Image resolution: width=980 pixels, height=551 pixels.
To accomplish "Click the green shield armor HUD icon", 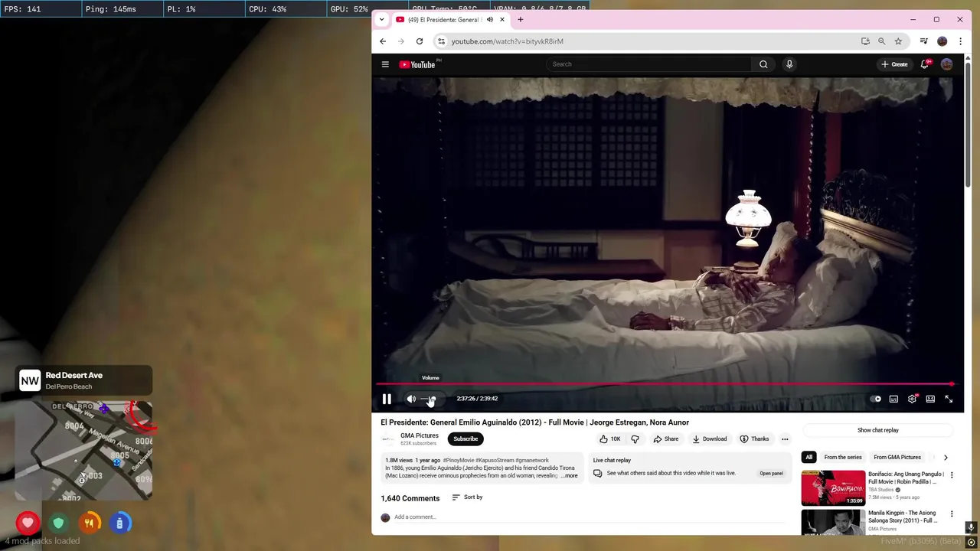I will point(58,523).
